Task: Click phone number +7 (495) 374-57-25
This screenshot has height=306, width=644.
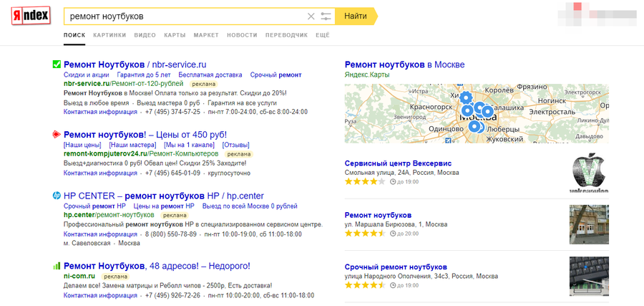Action: click(172, 112)
